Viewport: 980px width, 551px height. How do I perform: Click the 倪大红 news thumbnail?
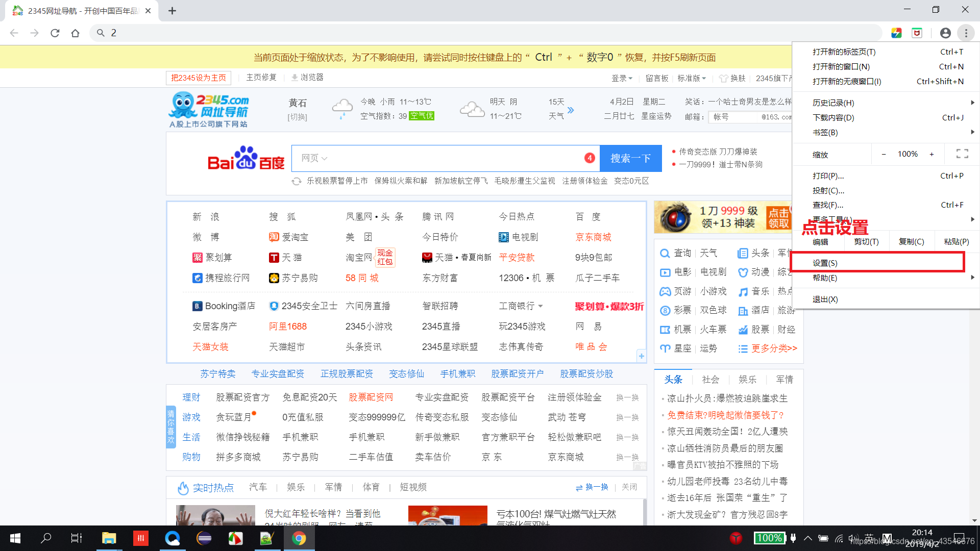[x=215, y=515]
